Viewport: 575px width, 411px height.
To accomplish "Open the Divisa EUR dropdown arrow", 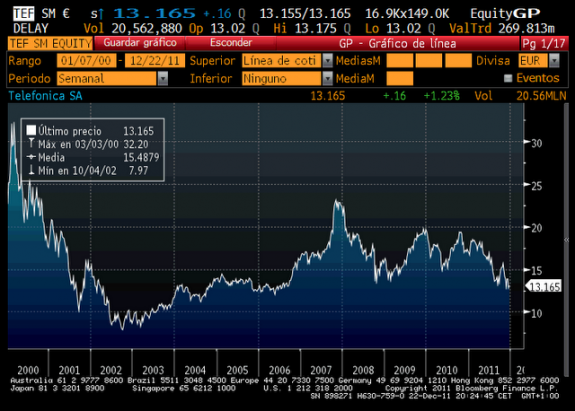I will [554, 60].
